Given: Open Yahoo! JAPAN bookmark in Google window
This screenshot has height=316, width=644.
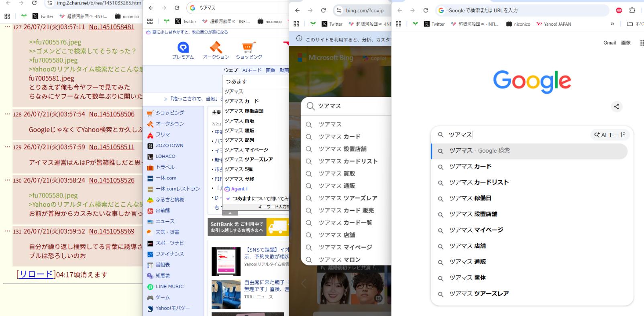Looking at the screenshot, I should click(554, 24).
